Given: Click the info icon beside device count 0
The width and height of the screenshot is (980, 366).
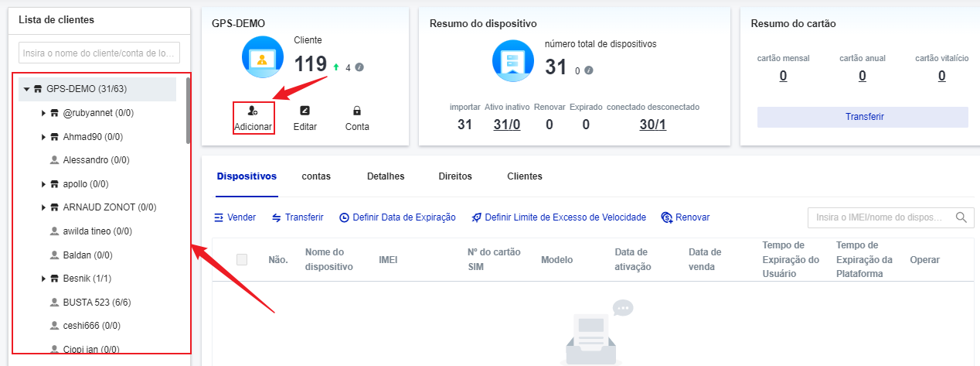Looking at the screenshot, I should click(589, 70).
